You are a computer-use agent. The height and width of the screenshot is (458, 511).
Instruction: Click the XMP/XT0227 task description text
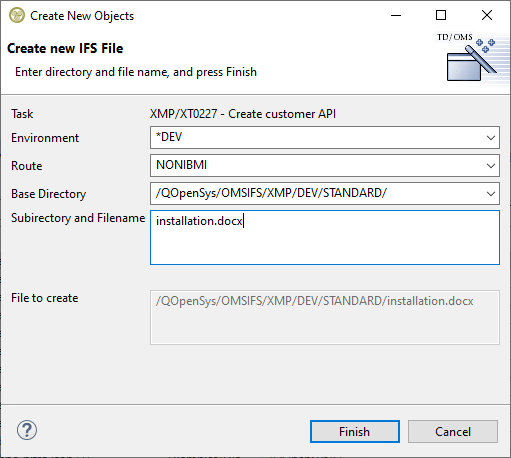pos(243,114)
